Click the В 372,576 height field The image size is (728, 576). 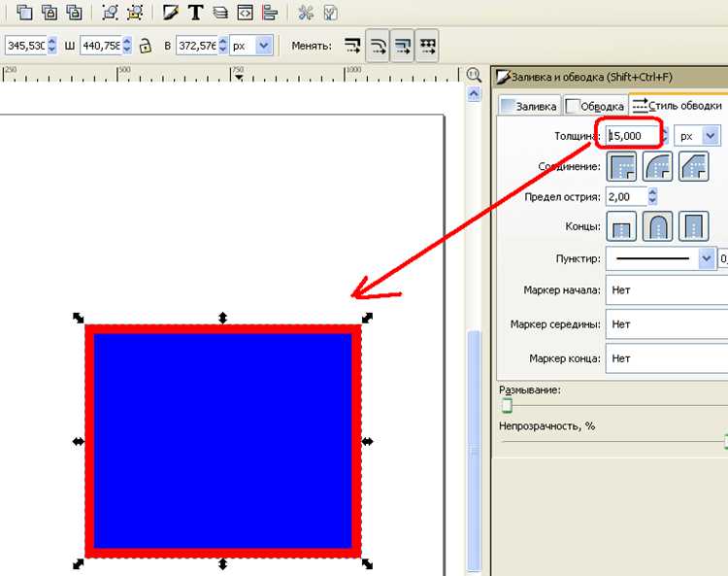click(x=197, y=46)
